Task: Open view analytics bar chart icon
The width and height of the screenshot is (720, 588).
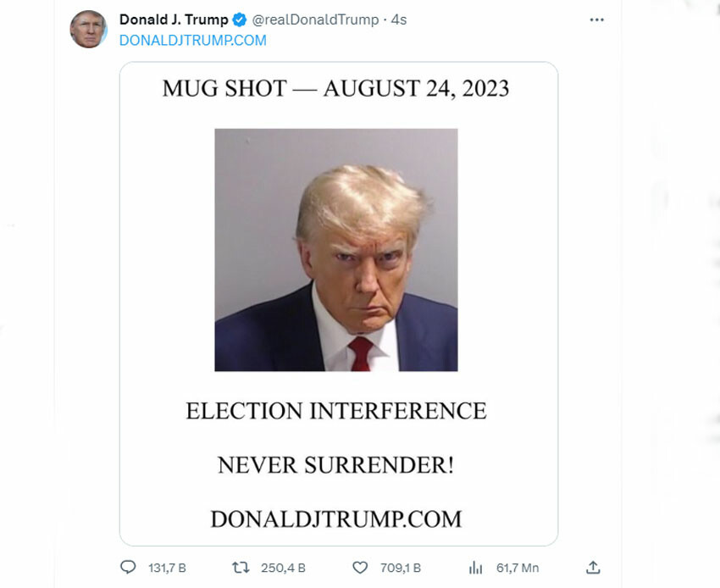Action: 476,568
